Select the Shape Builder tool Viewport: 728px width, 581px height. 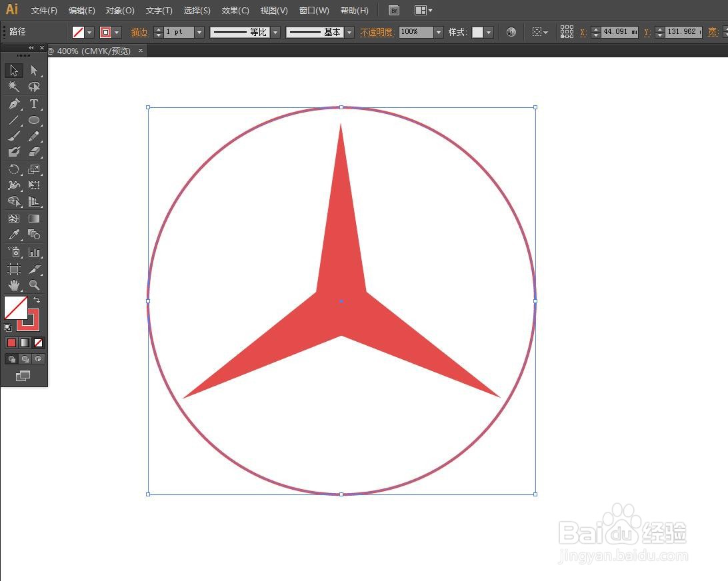[x=14, y=201]
